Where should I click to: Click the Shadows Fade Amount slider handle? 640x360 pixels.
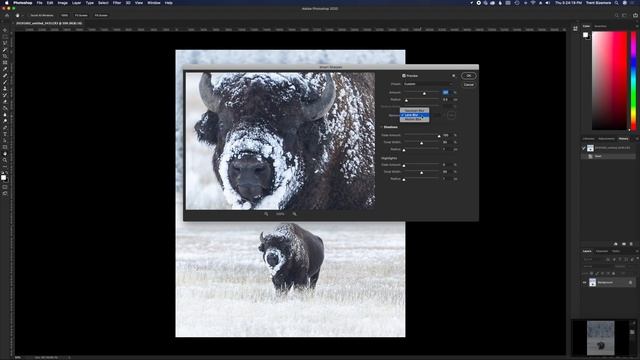(x=439, y=136)
